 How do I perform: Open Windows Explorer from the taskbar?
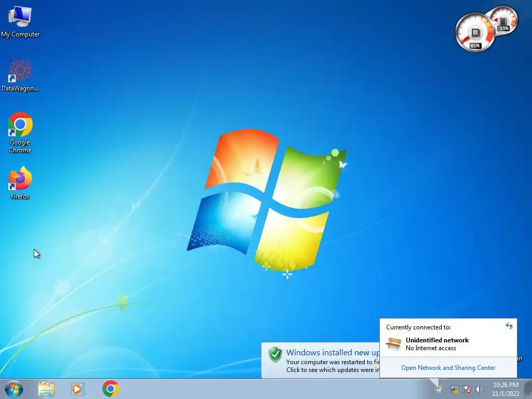tap(46, 389)
